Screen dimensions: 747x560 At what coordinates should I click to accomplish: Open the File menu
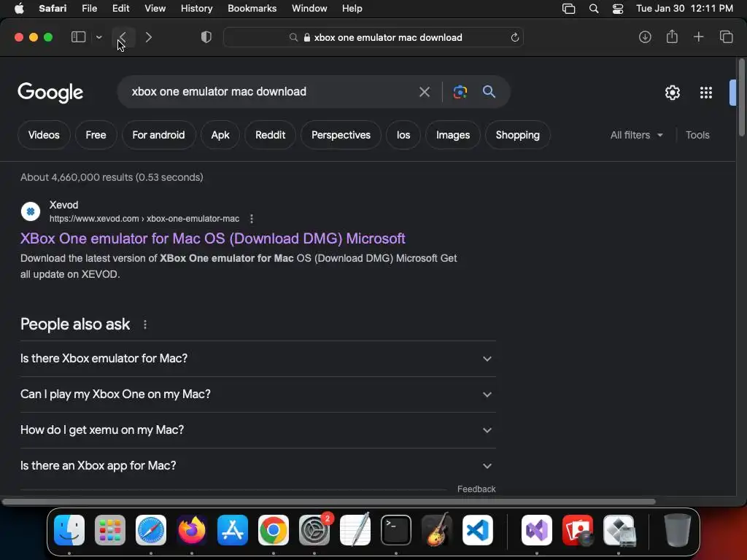click(89, 8)
